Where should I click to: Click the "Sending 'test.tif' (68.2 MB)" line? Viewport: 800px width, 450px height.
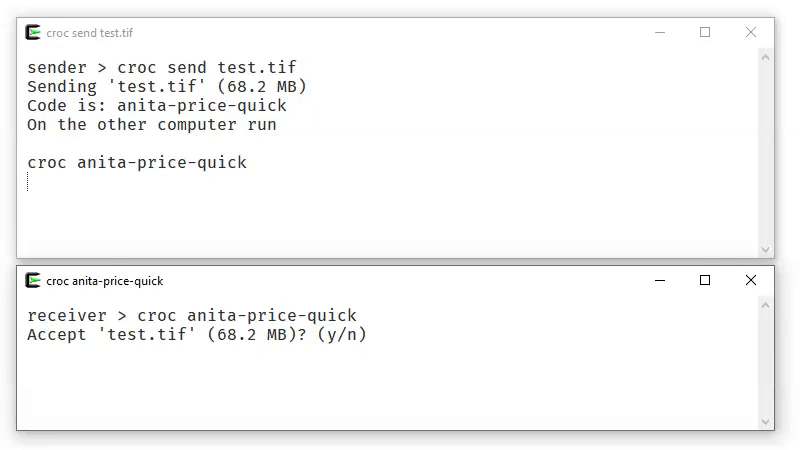(167, 87)
